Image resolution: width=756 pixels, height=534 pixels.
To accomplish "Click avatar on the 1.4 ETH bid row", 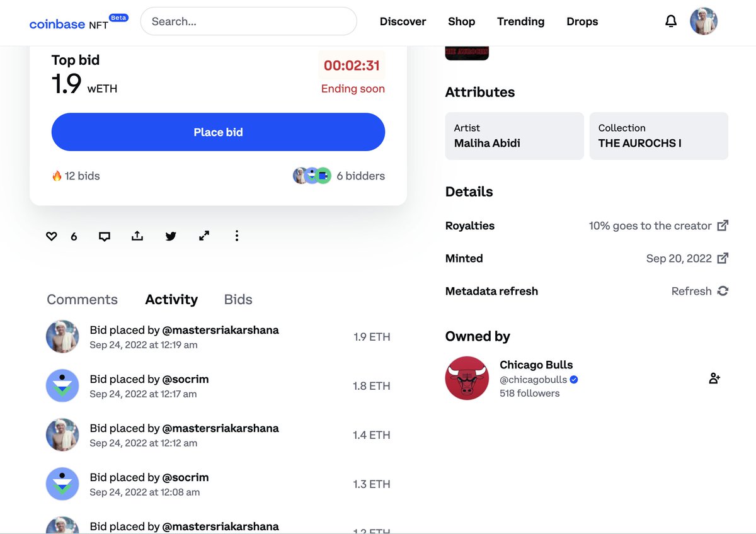I will (62, 435).
